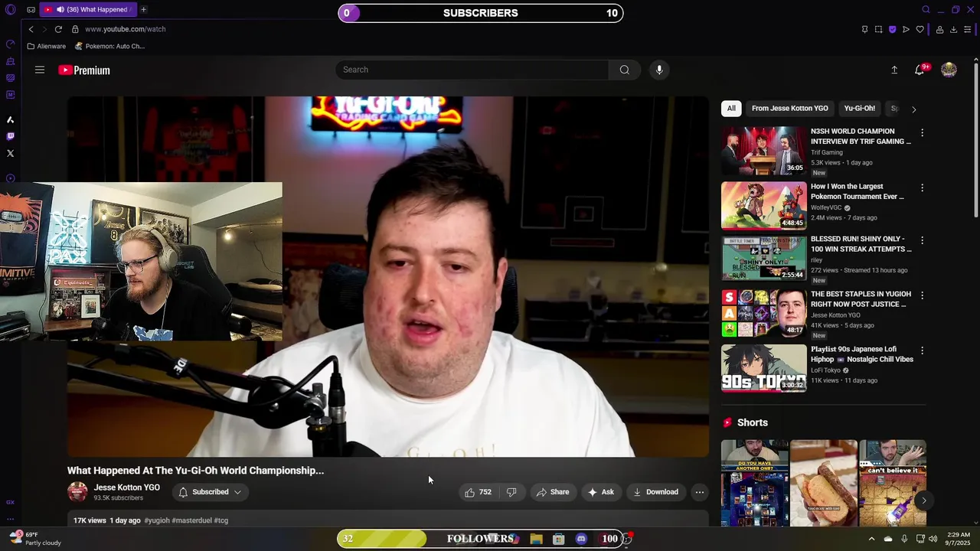The height and width of the screenshot is (551, 980).
Task: Open Discord from the taskbar
Action: [x=581, y=539]
